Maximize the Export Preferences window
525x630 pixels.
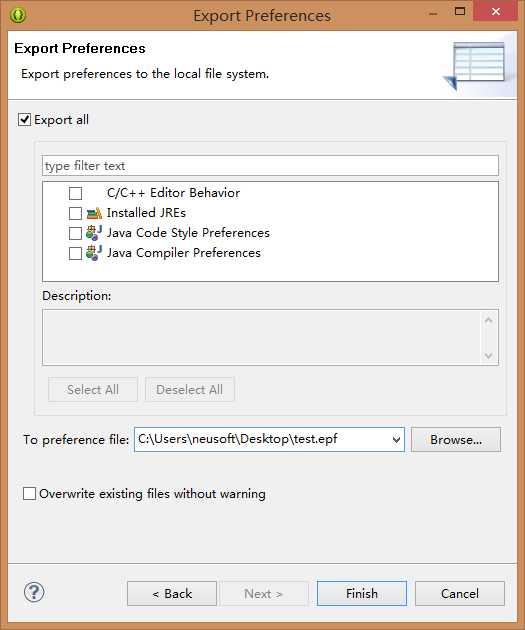coord(460,11)
